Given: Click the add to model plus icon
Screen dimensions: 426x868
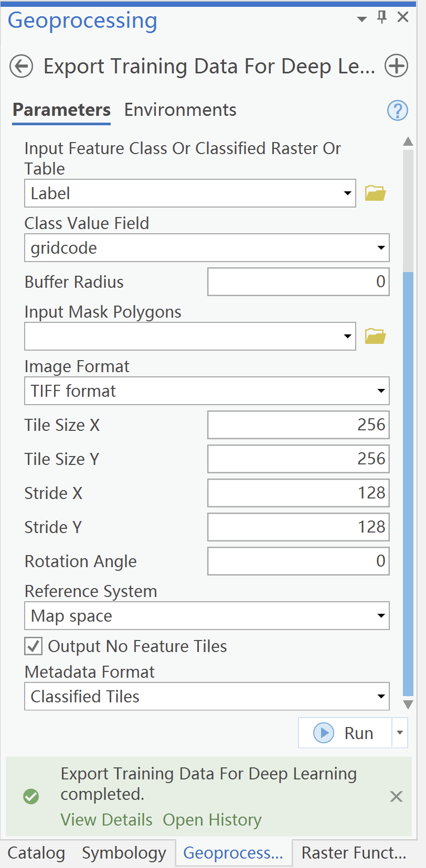Looking at the screenshot, I should [x=396, y=67].
